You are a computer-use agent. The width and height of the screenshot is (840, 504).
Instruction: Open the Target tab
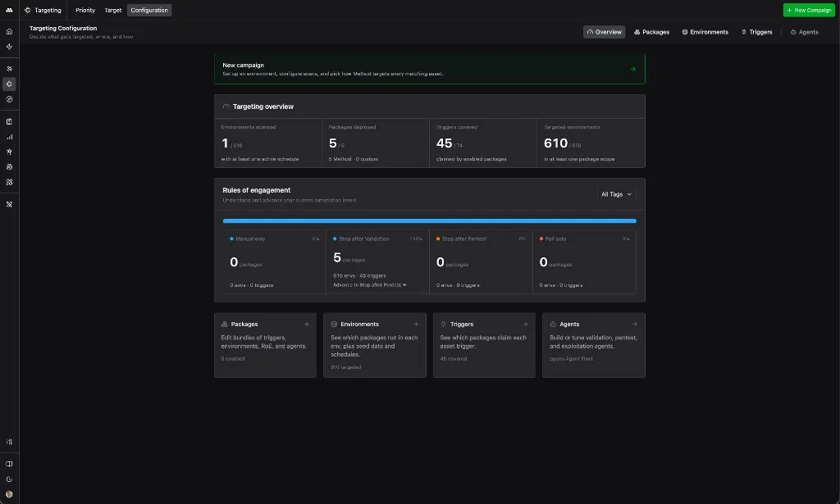point(113,10)
